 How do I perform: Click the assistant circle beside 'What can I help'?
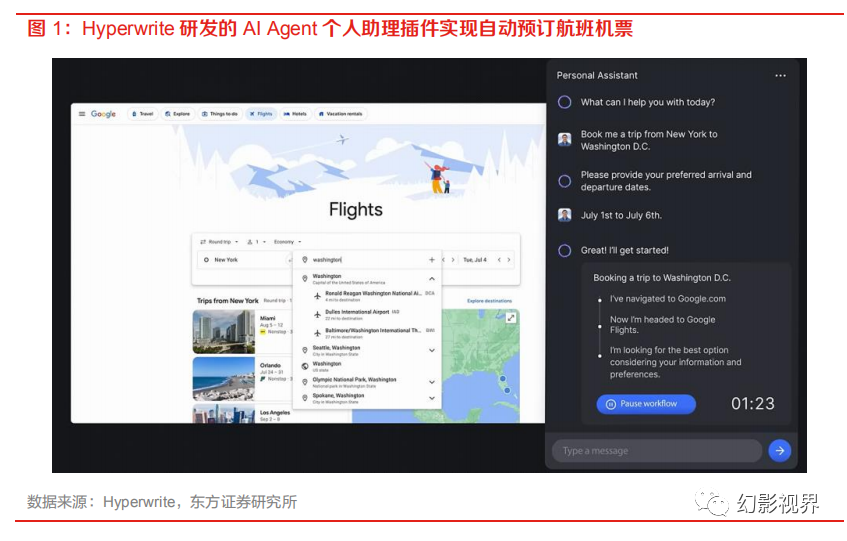[564, 102]
